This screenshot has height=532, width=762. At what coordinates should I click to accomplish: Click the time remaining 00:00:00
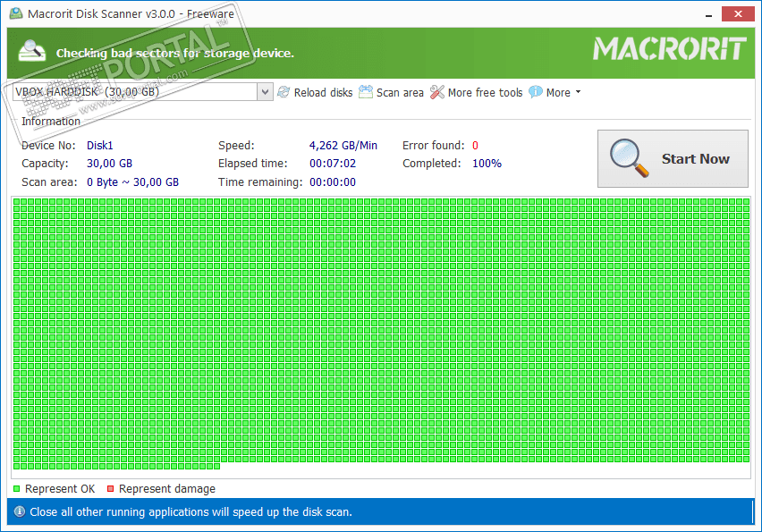[x=333, y=182]
